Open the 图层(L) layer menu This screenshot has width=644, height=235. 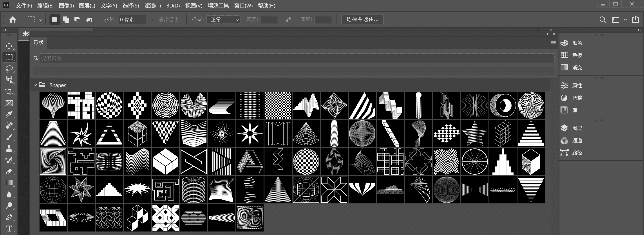coord(87,6)
